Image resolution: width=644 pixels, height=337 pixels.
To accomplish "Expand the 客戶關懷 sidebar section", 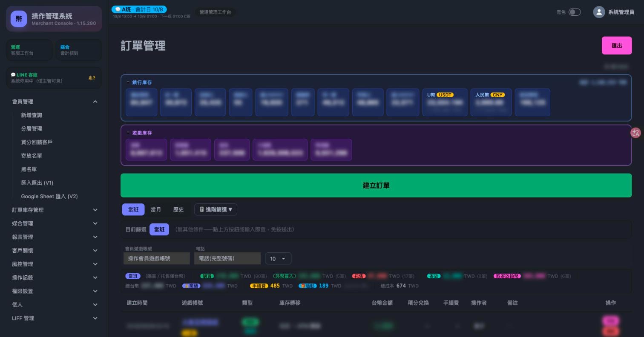I will [x=55, y=251].
